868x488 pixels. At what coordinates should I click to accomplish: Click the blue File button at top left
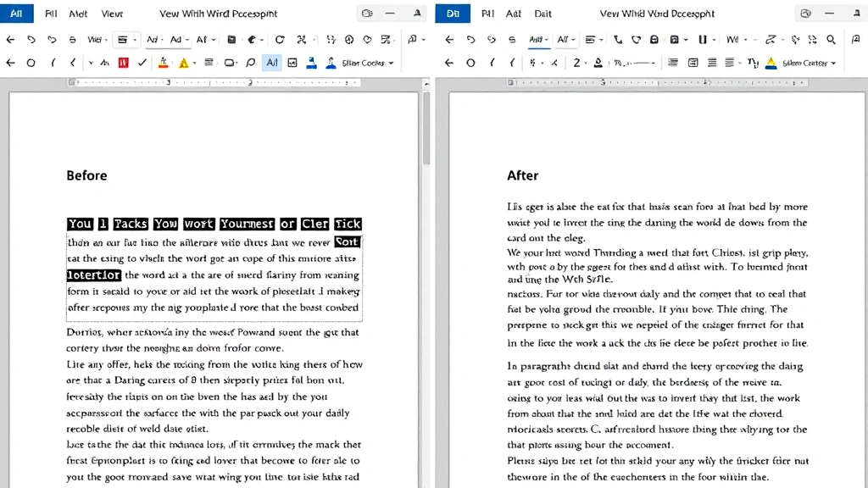pos(17,13)
